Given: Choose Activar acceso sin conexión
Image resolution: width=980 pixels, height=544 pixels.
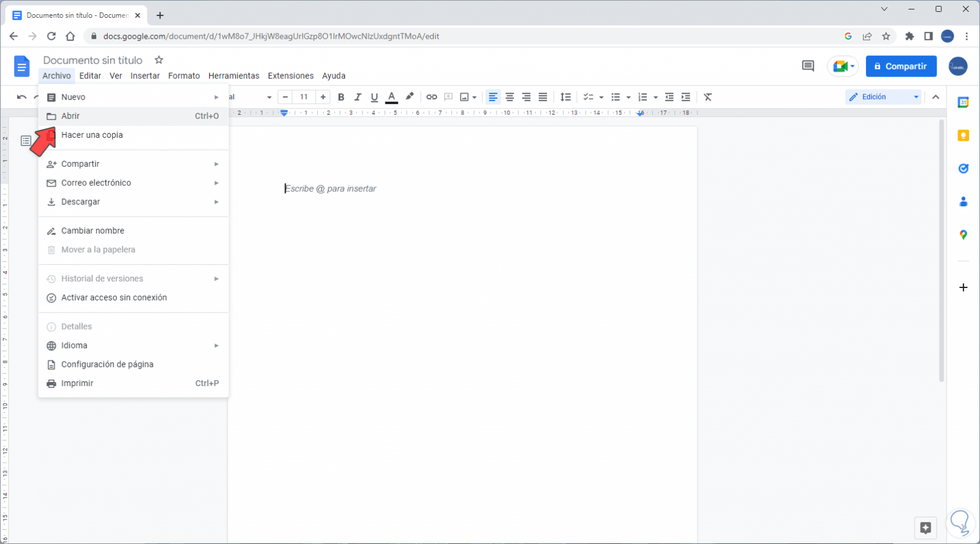Looking at the screenshot, I should pyautogui.click(x=134, y=298).
